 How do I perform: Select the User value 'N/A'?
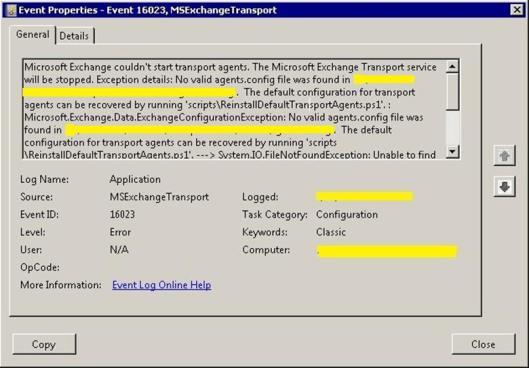pyautogui.click(x=119, y=250)
